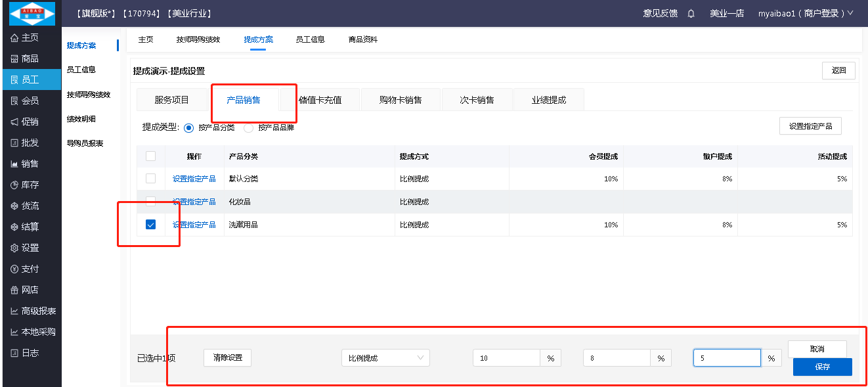Click 设置指定产品 link in 默认分类 row
868x387 pixels.
tap(194, 179)
